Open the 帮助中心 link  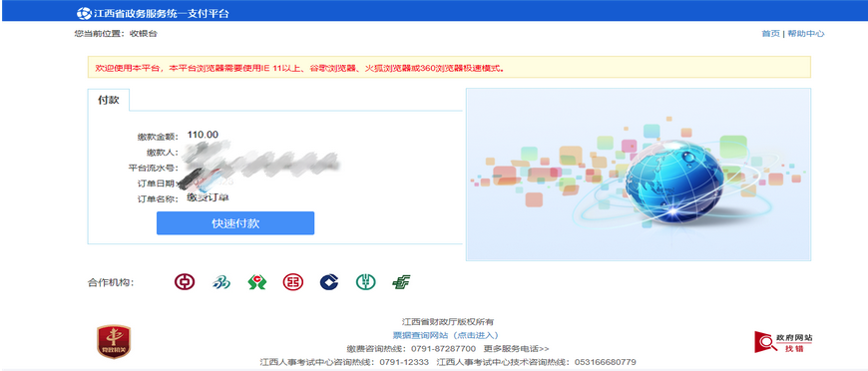click(806, 34)
